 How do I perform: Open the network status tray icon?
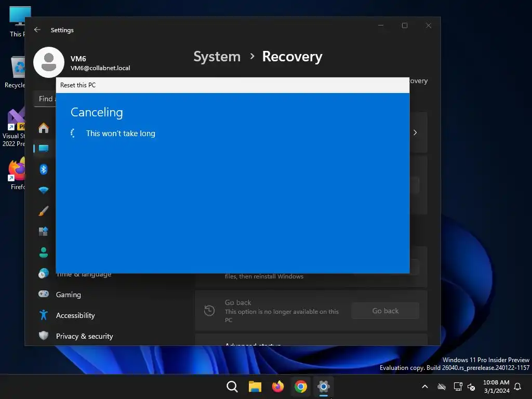click(x=458, y=387)
